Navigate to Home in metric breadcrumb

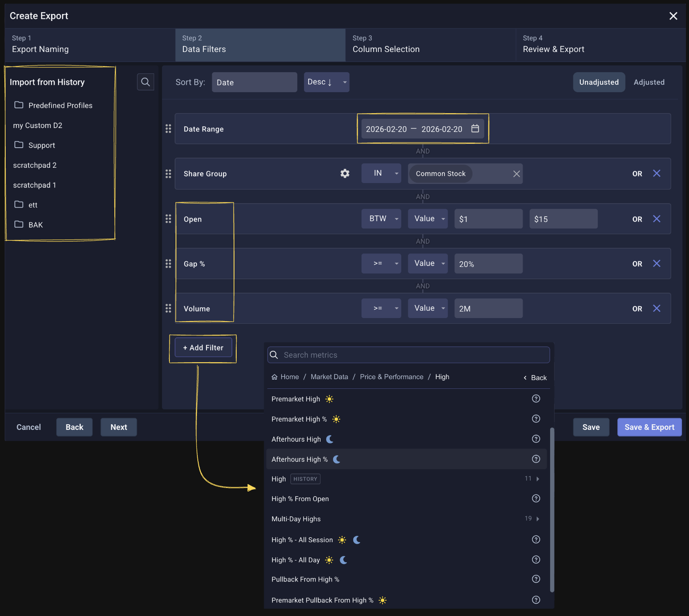[x=285, y=377]
